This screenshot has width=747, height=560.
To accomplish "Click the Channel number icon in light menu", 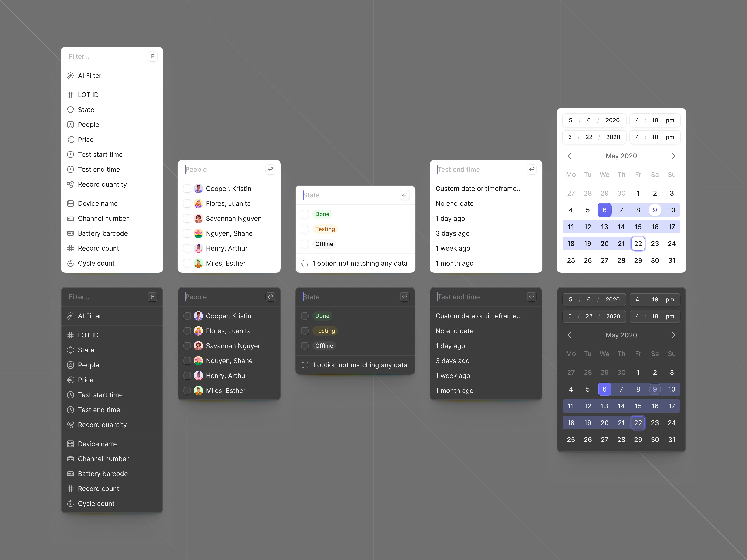I will coord(70,218).
